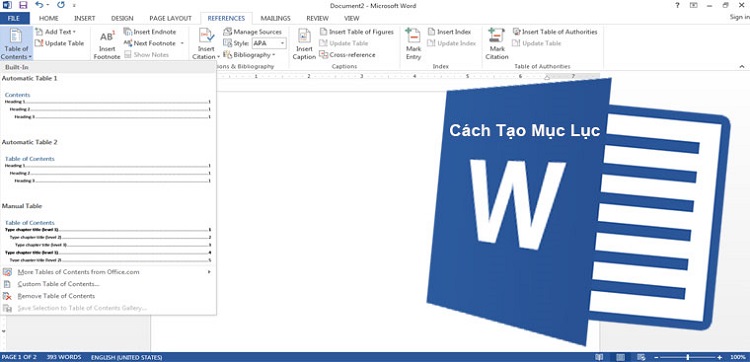Expand the Insert Citation dropdown arrow
This screenshot has height=362, width=750.
[x=218, y=57]
